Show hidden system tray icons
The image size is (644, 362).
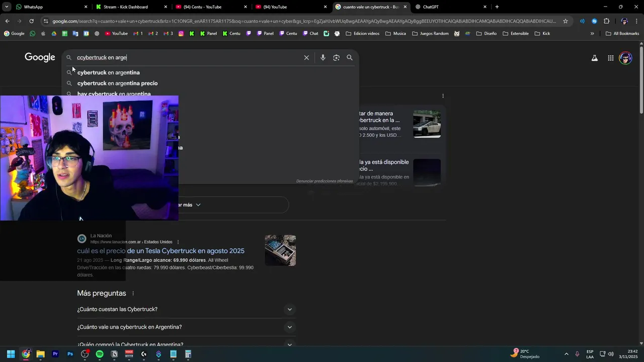click(566, 354)
